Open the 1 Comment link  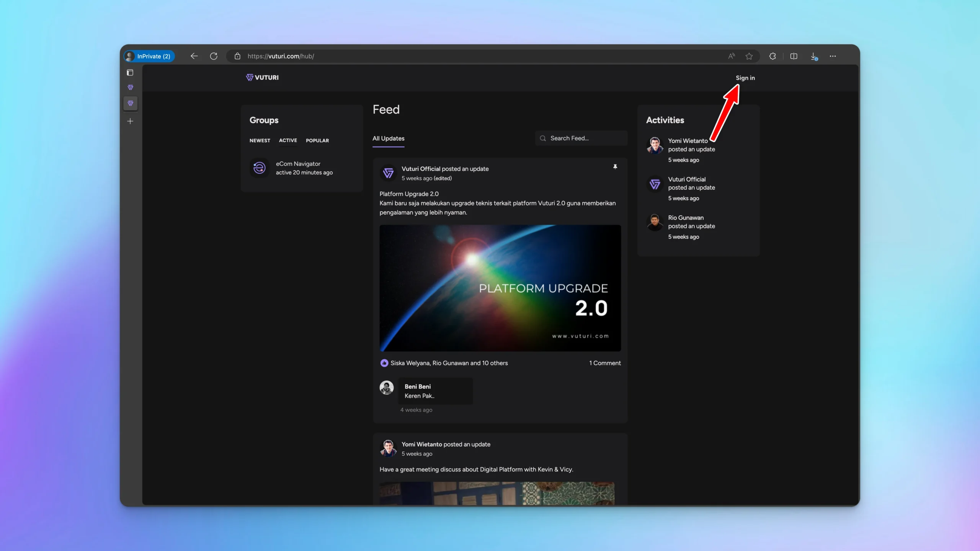(605, 363)
